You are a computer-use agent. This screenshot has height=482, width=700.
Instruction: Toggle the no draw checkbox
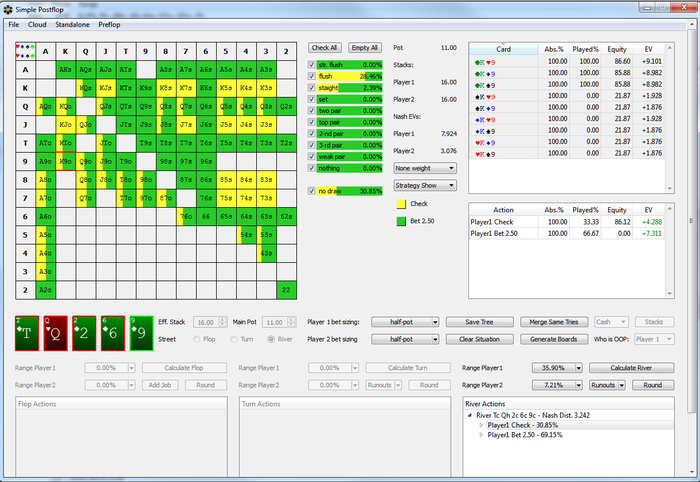(x=312, y=191)
